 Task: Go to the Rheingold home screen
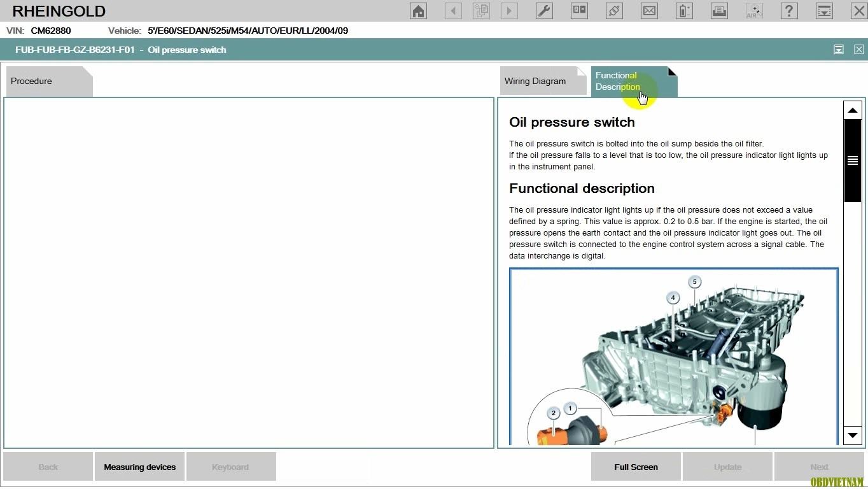pyautogui.click(x=418, y=11)
